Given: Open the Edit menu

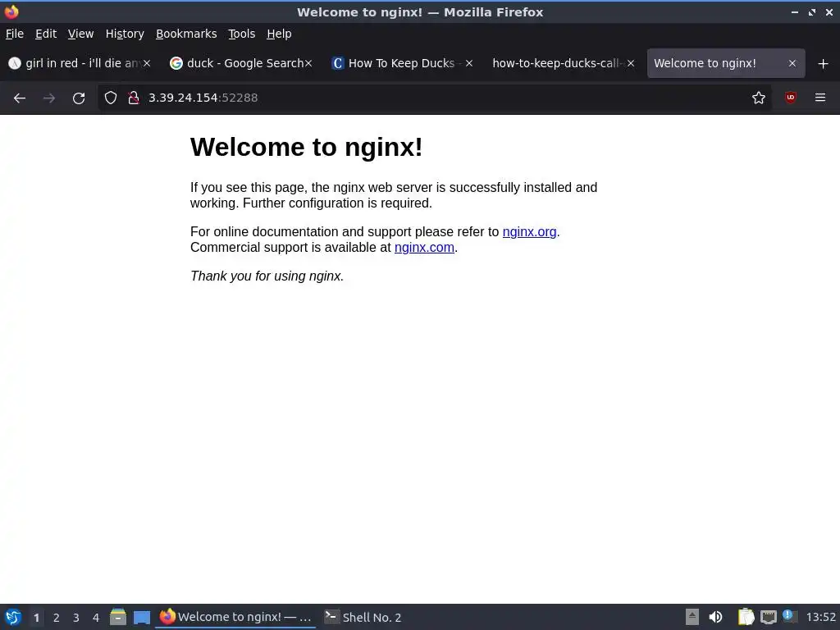Looking at the screenshot, I should pyautogui.click(x=46, y=34).
